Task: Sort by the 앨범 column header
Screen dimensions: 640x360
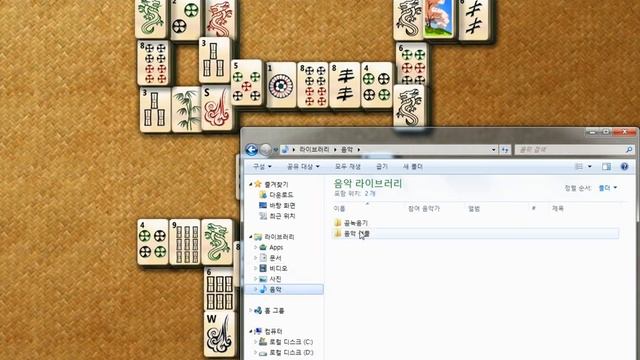Action: (x=474, y=209)
